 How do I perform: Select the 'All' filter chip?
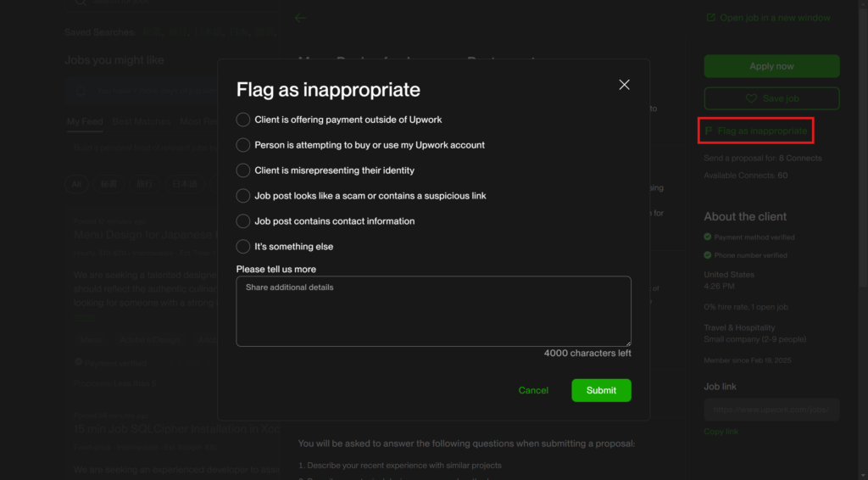coord(76,184)
